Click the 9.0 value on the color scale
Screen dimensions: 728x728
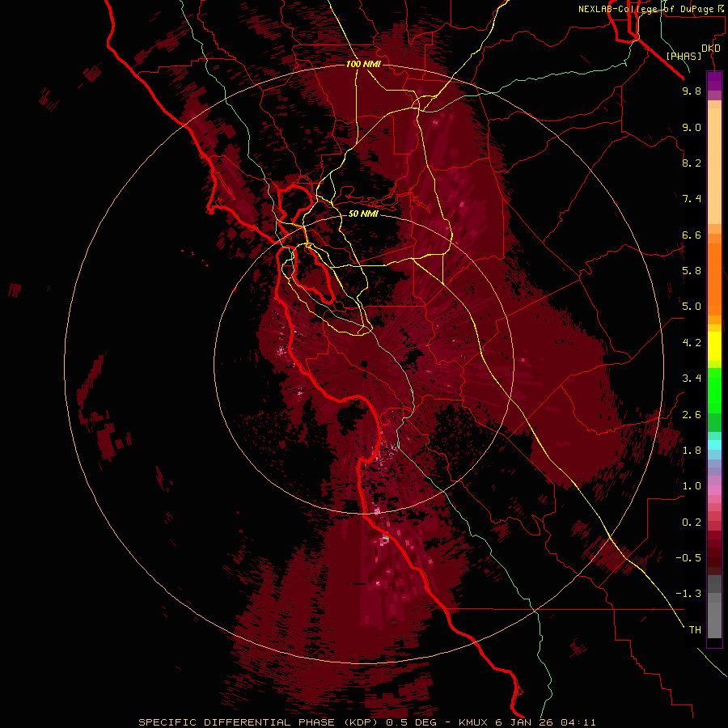coord(692,128)
